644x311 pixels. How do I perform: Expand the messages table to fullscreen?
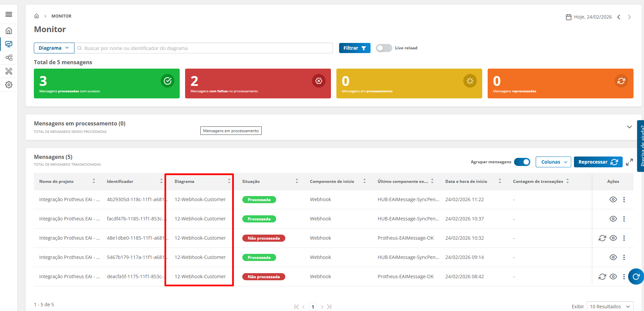(629, 162)
